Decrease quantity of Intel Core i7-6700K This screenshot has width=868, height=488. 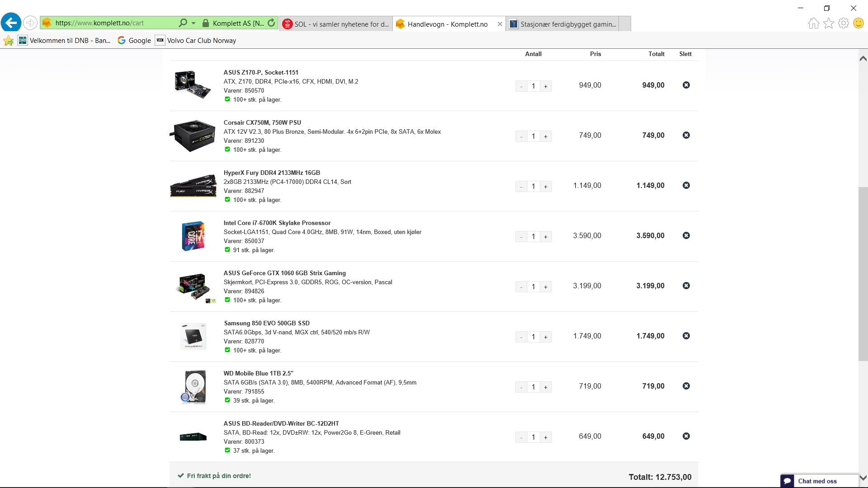521,237
